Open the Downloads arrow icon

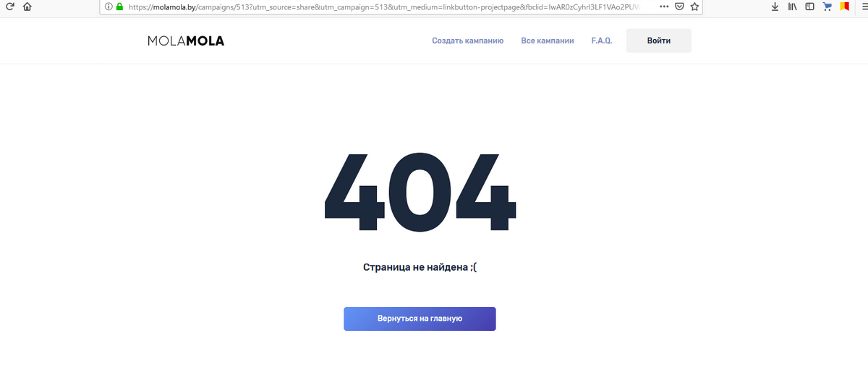tap(775, 7)
